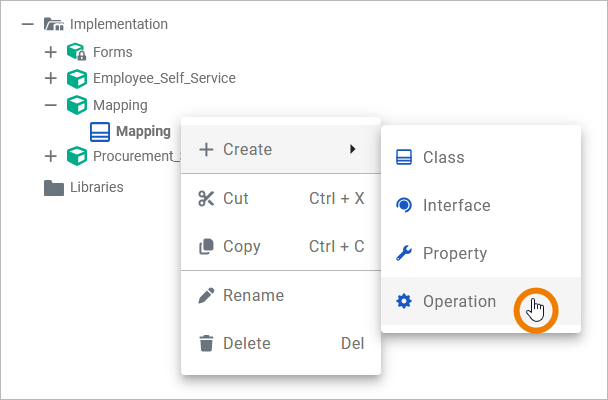Expand the Forms package node
Viewport: 608px width, 400px height.
51,52
